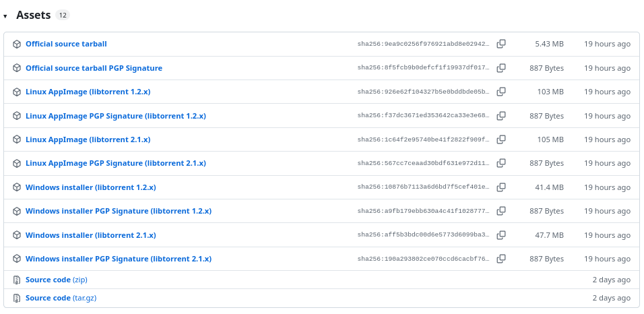
Task: Download Linux AppImage (libtorrent 2.1.x)
Action: click(88, 139)
